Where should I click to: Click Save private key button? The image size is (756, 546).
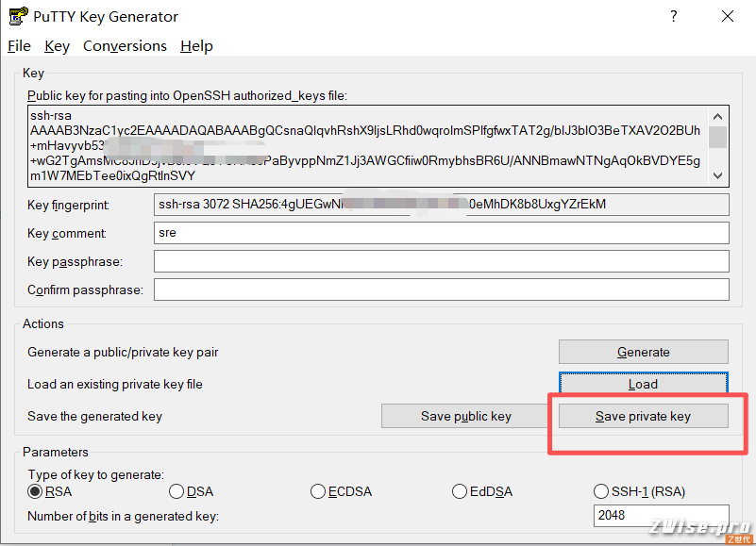point(643,416)
